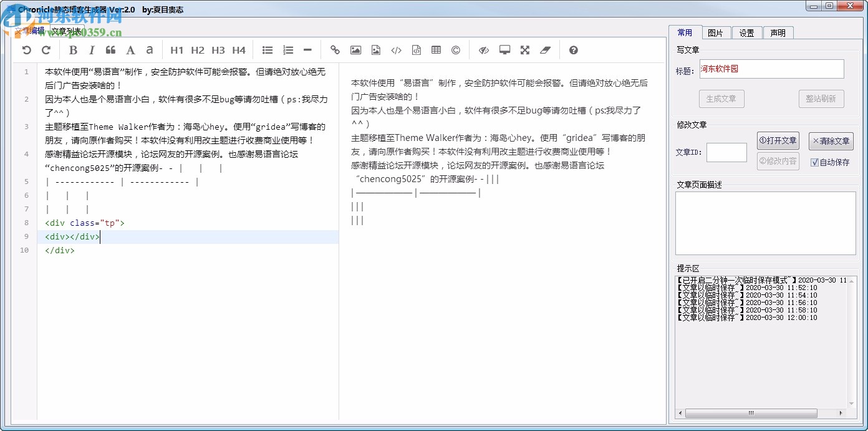Switch to the 文章编辑 tab
Screen dimensions: 868x431
[x=29, y=31]
